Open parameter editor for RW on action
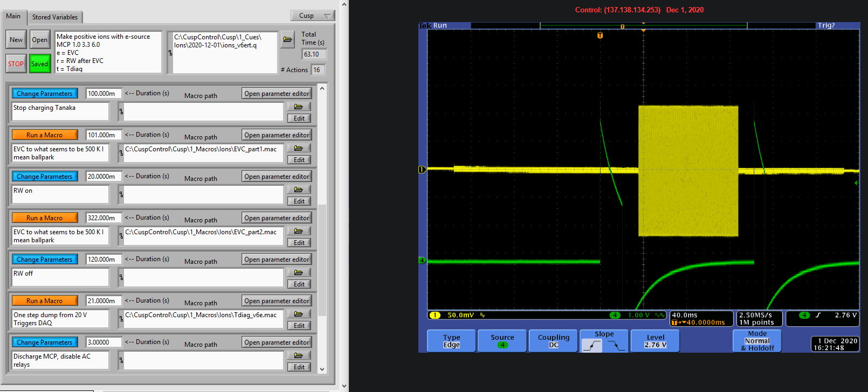 (x=277, y=176)
